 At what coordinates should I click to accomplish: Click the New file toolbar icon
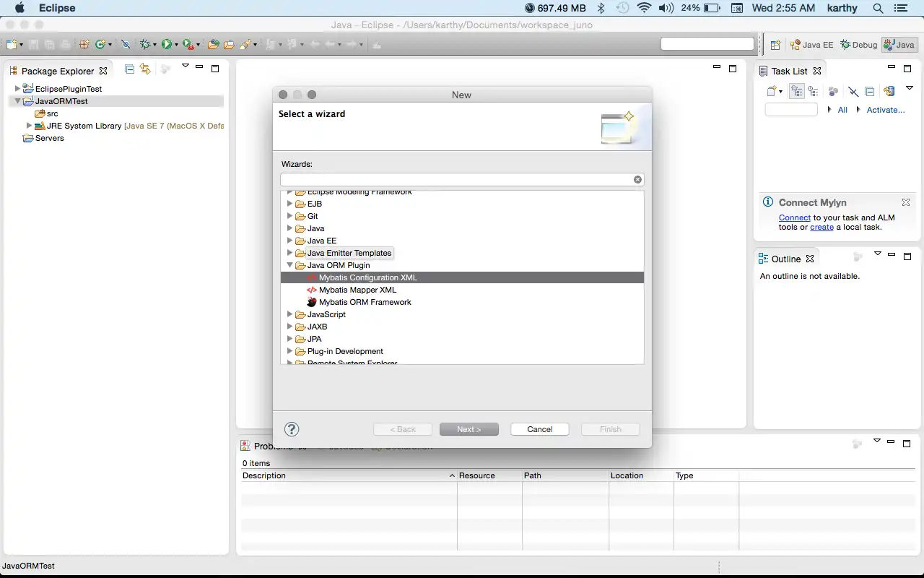[12, 45]
